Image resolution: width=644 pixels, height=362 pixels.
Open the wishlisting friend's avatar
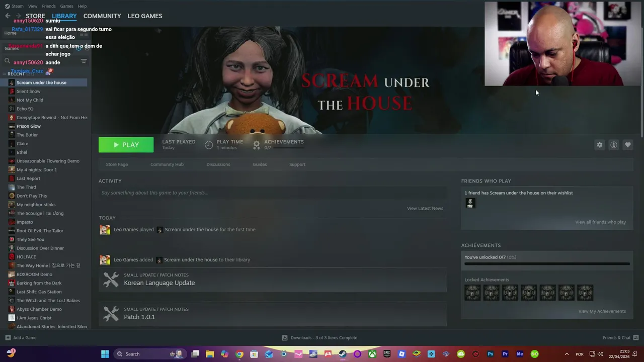[x=470, y=203]
